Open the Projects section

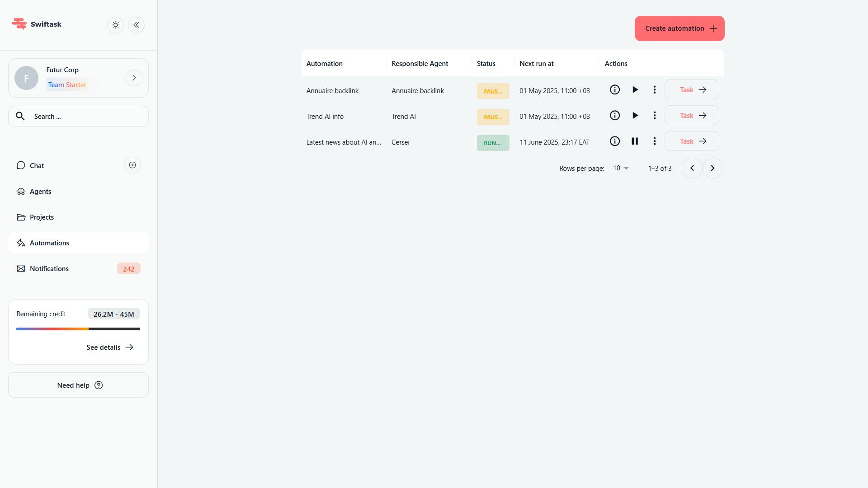tap(41, 217)
